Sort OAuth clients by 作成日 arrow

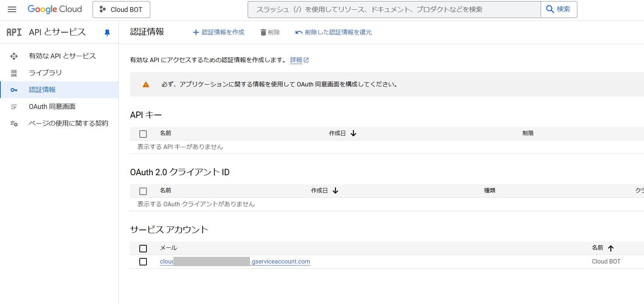[x=335, y=191]
